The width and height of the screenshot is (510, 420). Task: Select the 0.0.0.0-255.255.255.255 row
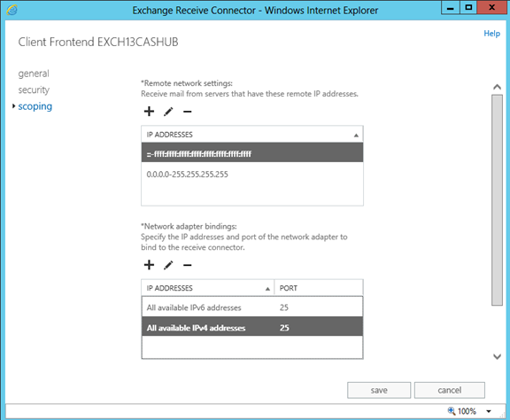(x=252, y=175)
